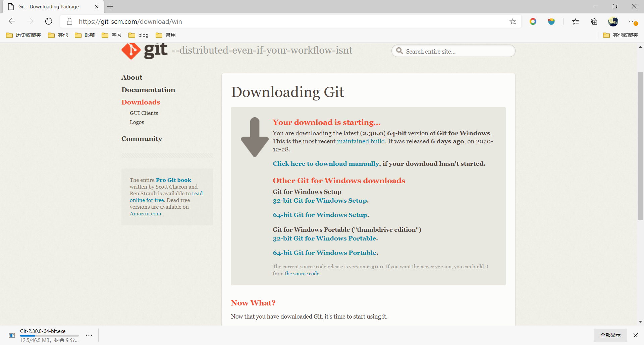Click the page vertical scrollbar thumb

pyautogui.click(x=640, y=146)
